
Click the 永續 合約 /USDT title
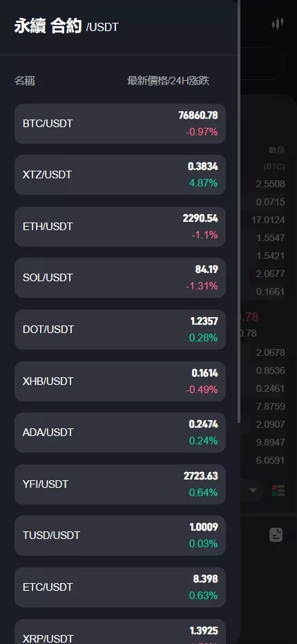(66, 27)
